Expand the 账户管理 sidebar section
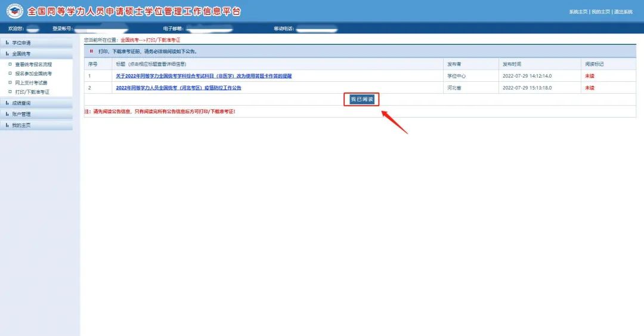The height and width of the screenshot is (336, 644). pyautogui.click(x=21, y=114)
